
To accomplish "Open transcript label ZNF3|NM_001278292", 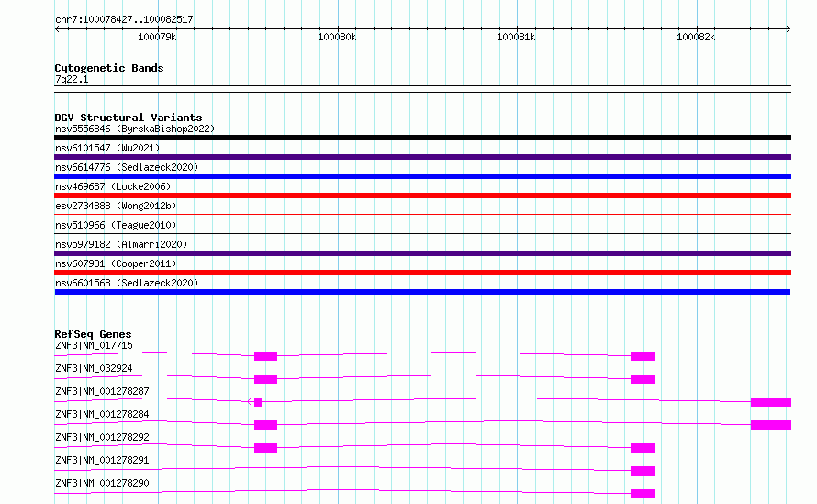I will [x=102, y=437].
